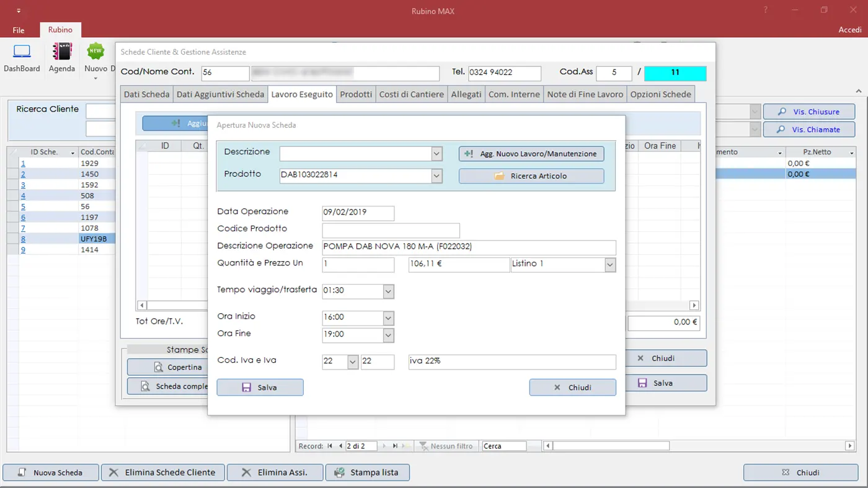
Task: Click the Cod.Ass field showing 5
Action: point(614,73)
